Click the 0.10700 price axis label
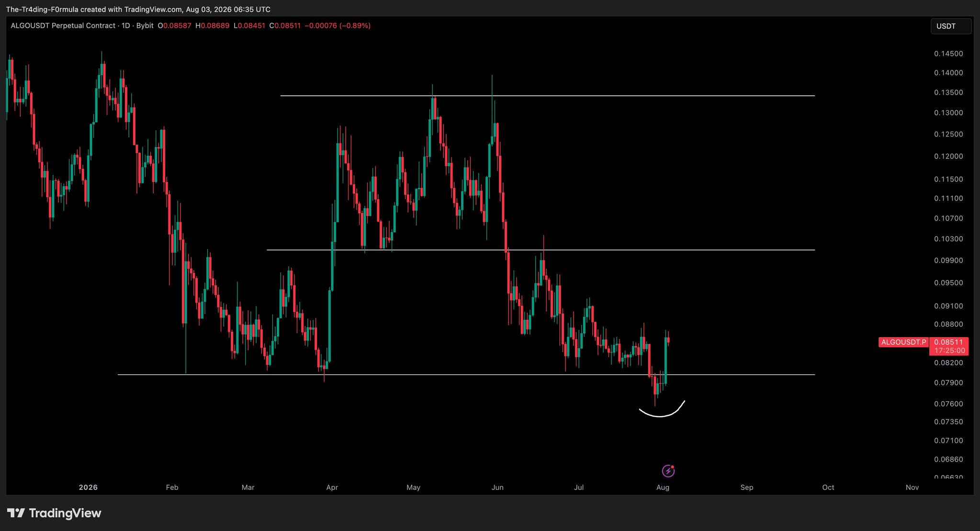Screen dimensions: 980x531 tap(948, 218)
